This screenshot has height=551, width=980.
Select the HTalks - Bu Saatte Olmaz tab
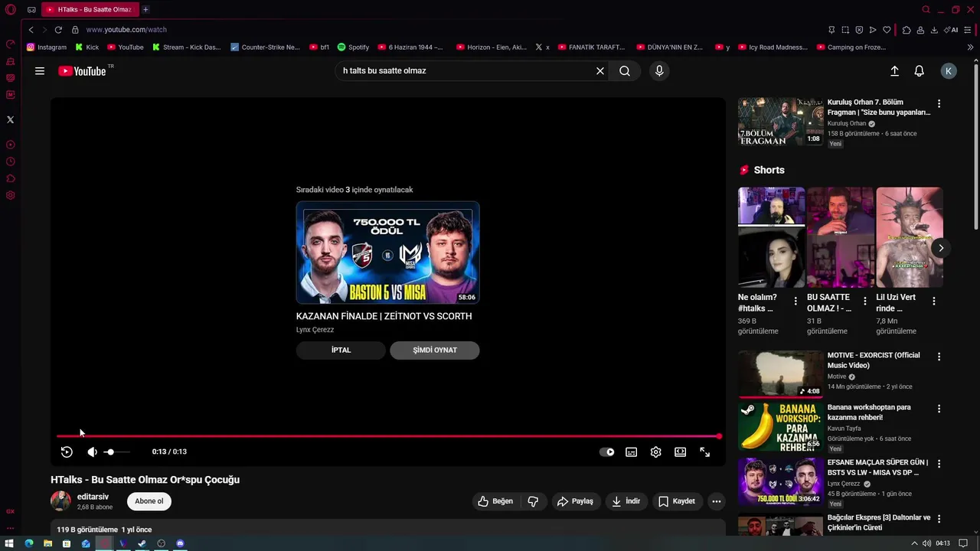click(90, 10)
